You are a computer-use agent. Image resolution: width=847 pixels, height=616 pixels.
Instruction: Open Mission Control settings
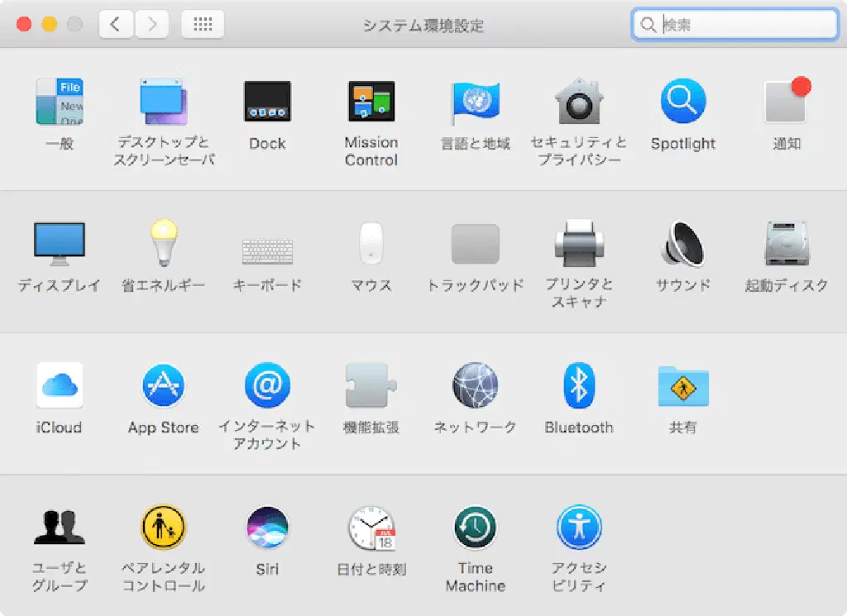click(371, 103)
